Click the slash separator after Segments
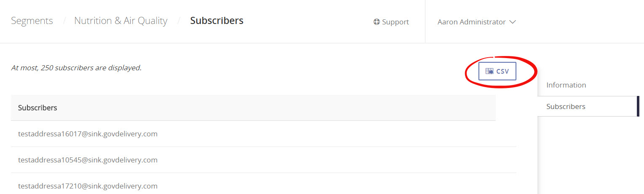Screen dimensions: 644x194 tap(64, 21)
